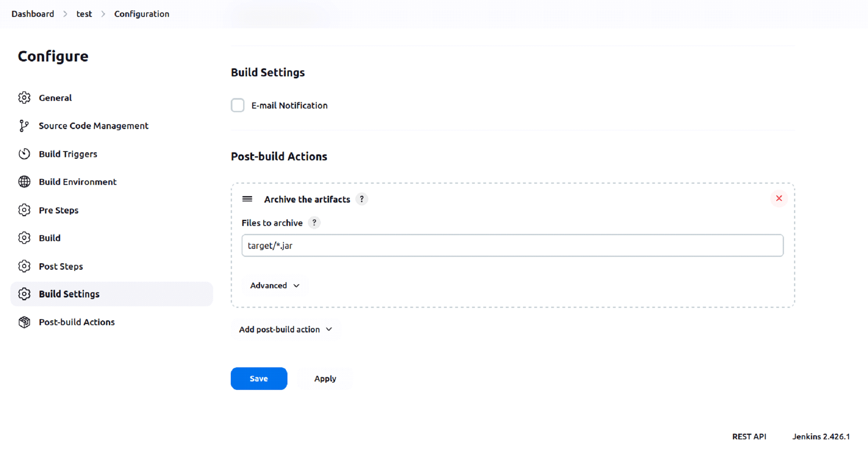
Task: Navigate to Dashboard breadcrumb
Action: pyautogui.click(x=33, y=14)
